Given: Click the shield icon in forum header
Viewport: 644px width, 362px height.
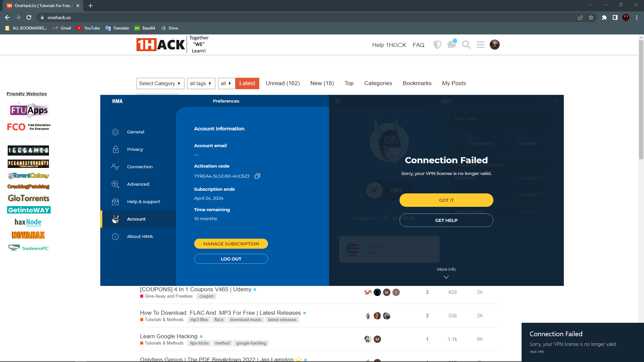Looking at the screenshot, I should point(437,45).
